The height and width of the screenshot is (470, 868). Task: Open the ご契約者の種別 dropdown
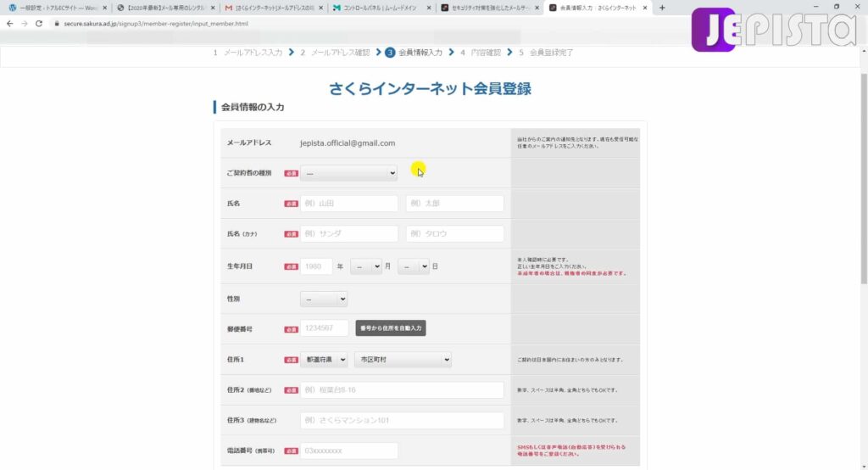(348, 173)
